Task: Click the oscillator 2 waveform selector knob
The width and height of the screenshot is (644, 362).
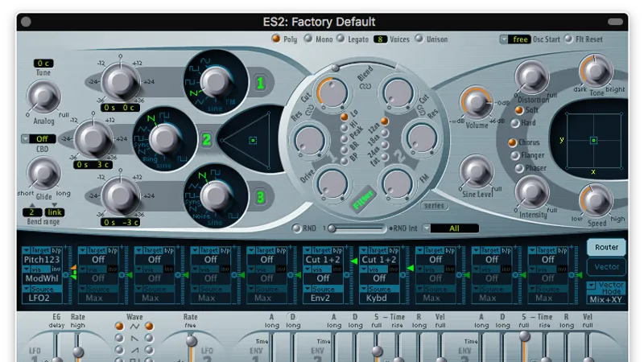Action: click(x=164, y=138)
